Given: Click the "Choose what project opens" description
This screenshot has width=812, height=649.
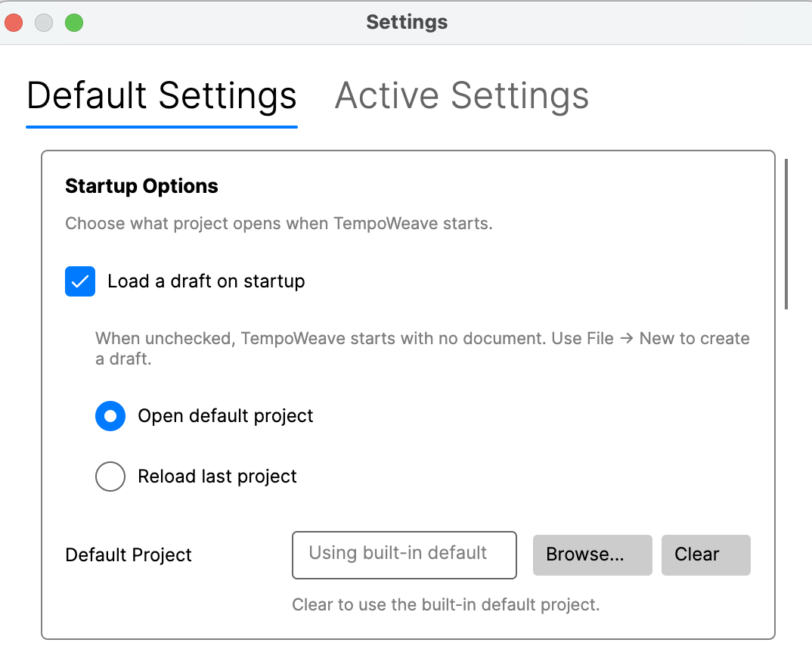Looking at the screenshot, I should point(279,224).
